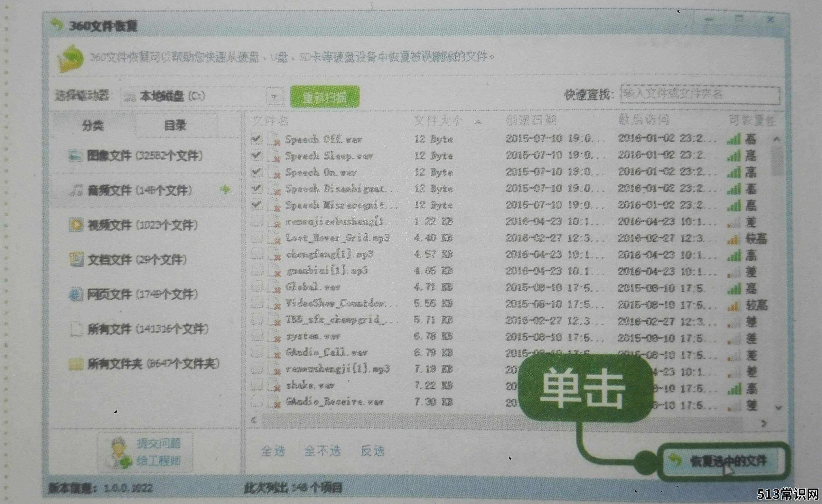Click the globe icon beside 网页文件
Screen dimensions: 822x504
[x=76, y=294]
